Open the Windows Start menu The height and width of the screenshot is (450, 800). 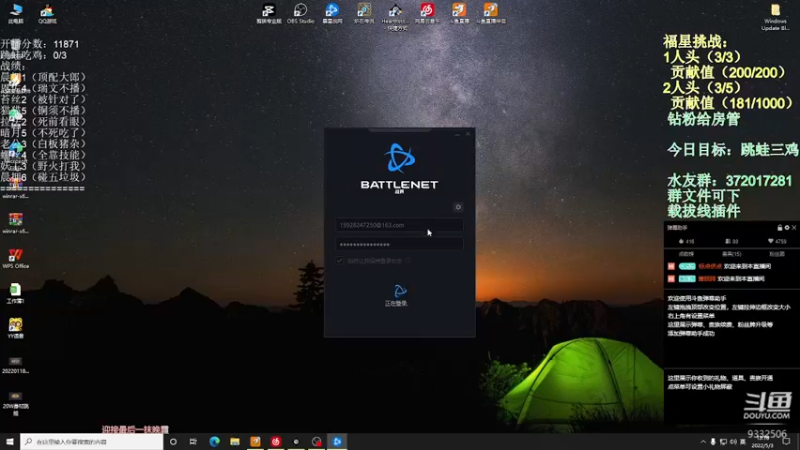click(x=10, y=441)
